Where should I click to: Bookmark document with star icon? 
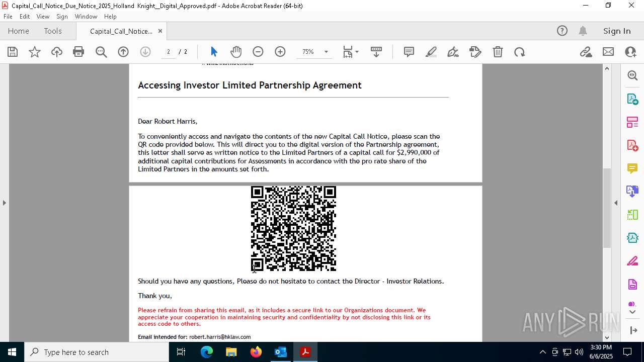(x=35, y=52)
